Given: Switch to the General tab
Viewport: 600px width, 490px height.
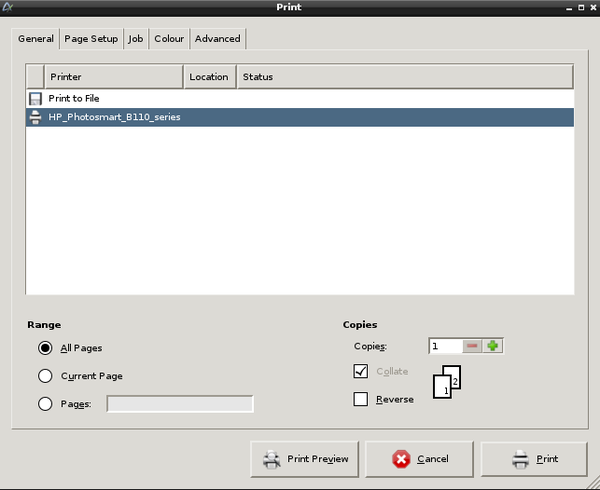Looking at the screenshot, I should (x=36, y=39).
